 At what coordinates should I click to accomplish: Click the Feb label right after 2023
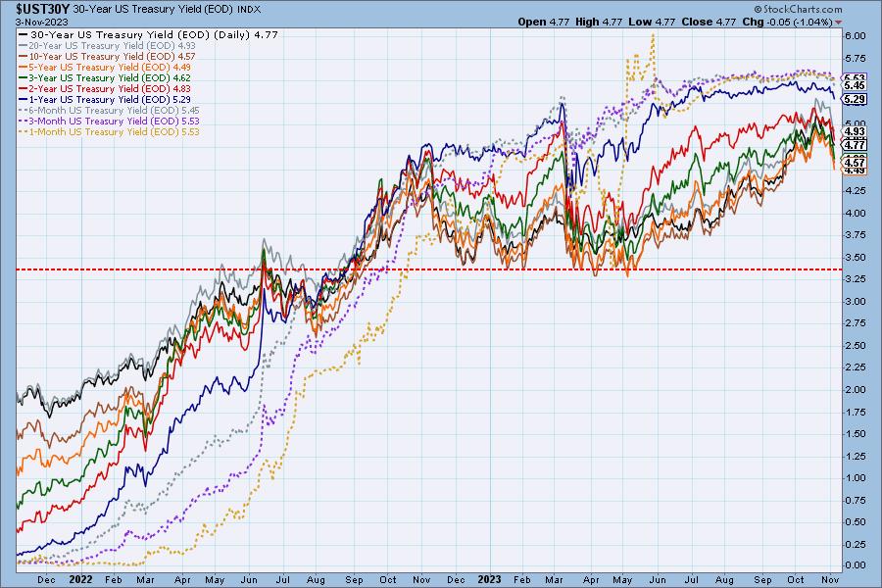click(522, 579)
